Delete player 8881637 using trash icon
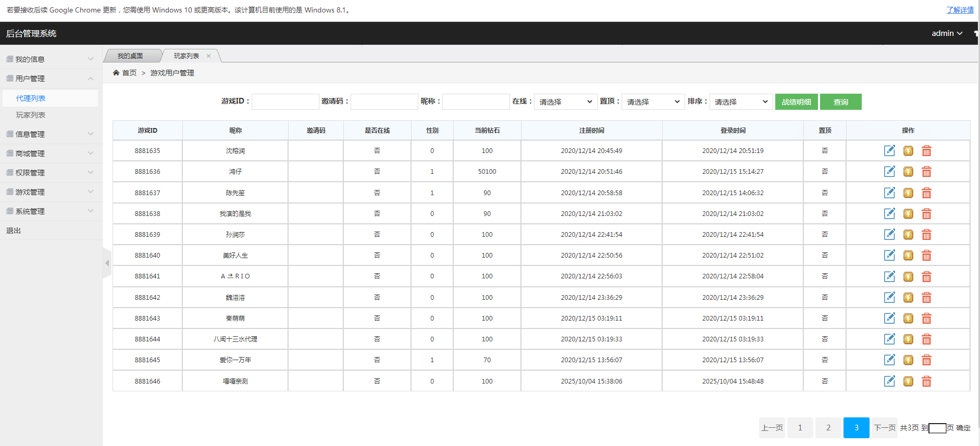Image resolution: width=980 pixels, height=446 pixels. point(926,193)
